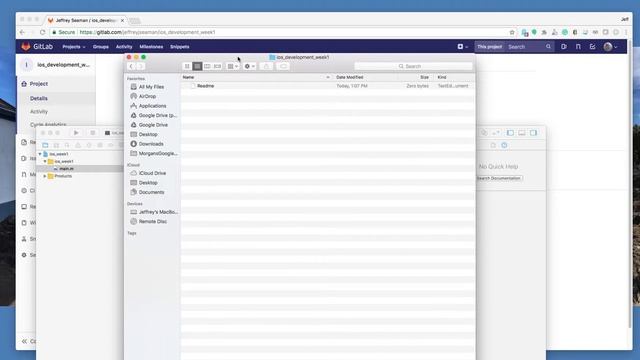Screen dimensions: 640x360
Task: Toggle Xcode's utilities panel visibility
Action: [533, 133]
